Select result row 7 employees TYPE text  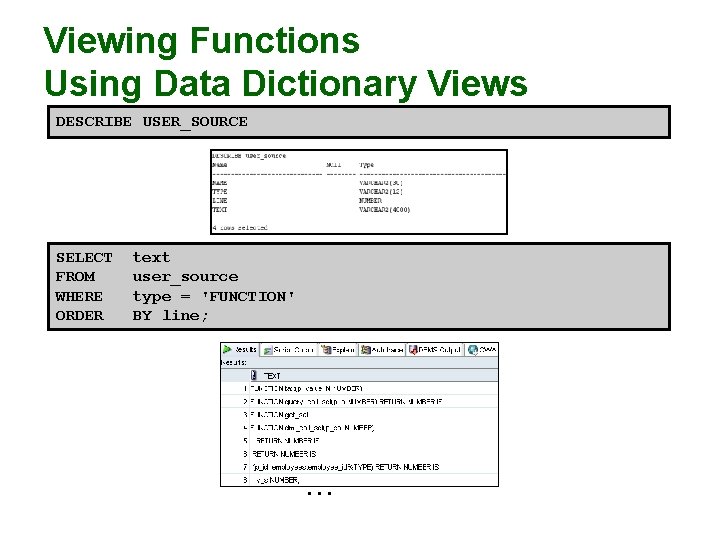click(x=346, y=467)
